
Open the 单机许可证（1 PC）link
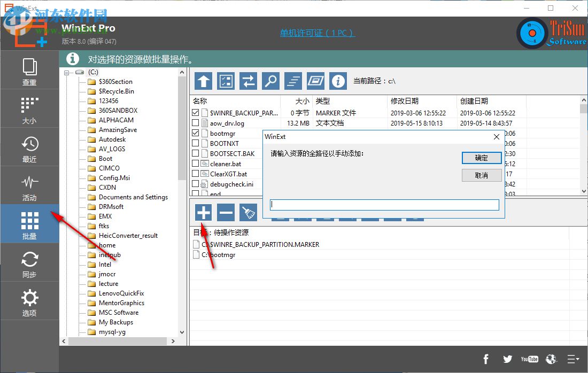(x=316, y=33)
